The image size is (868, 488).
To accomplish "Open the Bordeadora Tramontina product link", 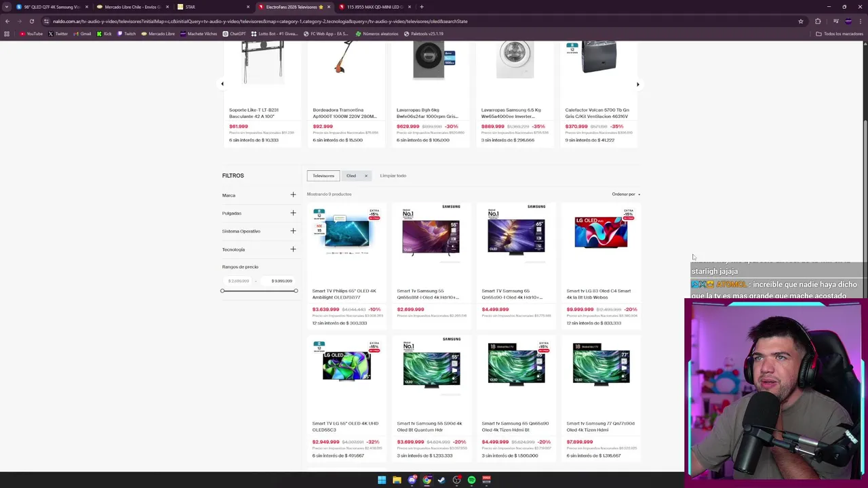I will tap(344, 113).
